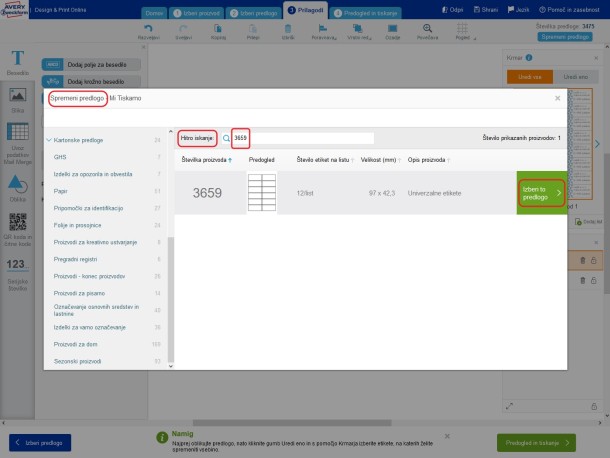Click the search magnifier in Hitro iskanje

226,138
